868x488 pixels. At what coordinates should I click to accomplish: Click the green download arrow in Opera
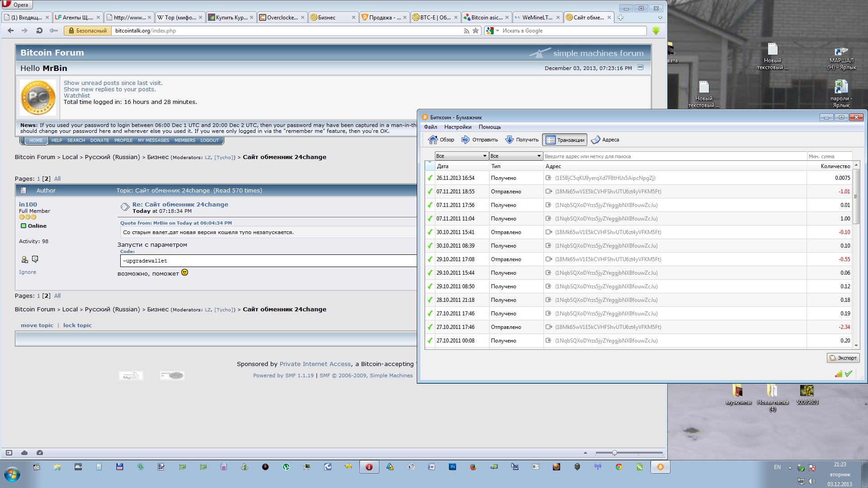pyautogui.click(x=656, y=31)
